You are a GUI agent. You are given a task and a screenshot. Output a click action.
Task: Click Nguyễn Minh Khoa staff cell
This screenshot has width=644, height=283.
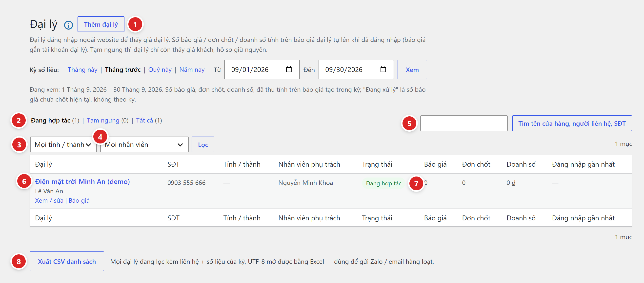[x=305, y=183]
